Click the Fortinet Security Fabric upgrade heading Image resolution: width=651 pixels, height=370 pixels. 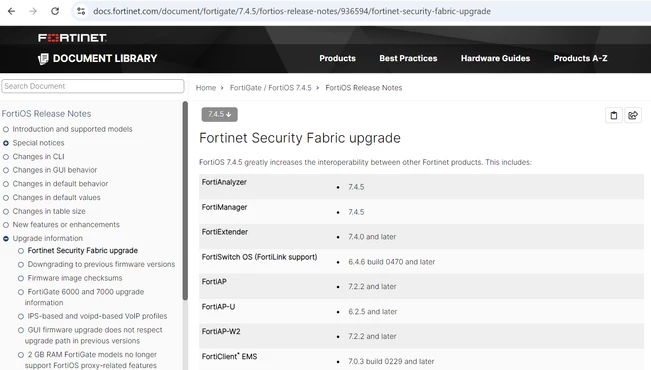300,138
